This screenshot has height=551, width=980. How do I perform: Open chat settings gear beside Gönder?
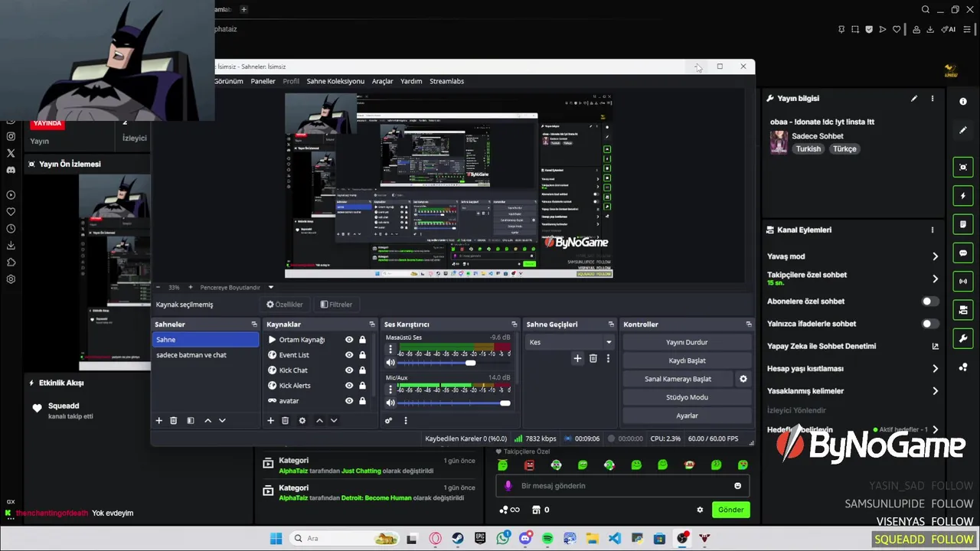coord(700,510)
